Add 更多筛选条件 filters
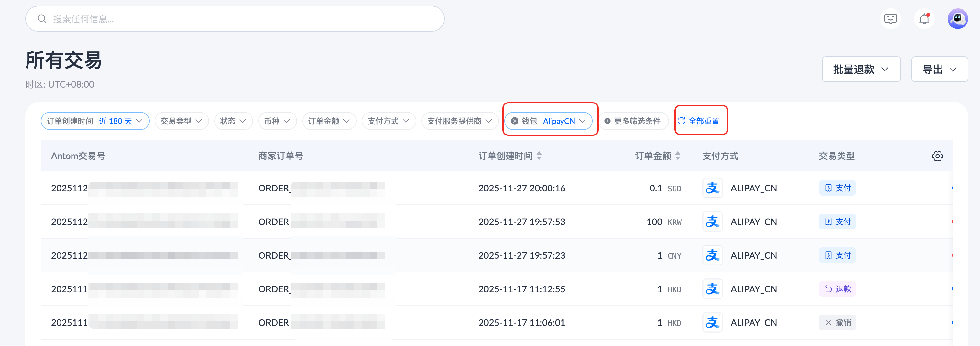This screenshot has height=346, width=980. 633,121
